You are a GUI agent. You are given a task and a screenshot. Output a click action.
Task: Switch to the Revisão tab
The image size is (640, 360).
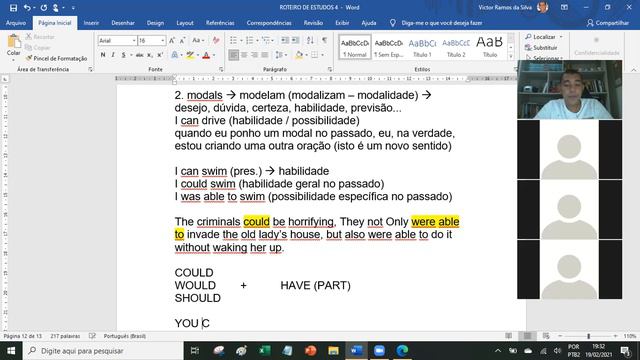click(x=313, y=23)
